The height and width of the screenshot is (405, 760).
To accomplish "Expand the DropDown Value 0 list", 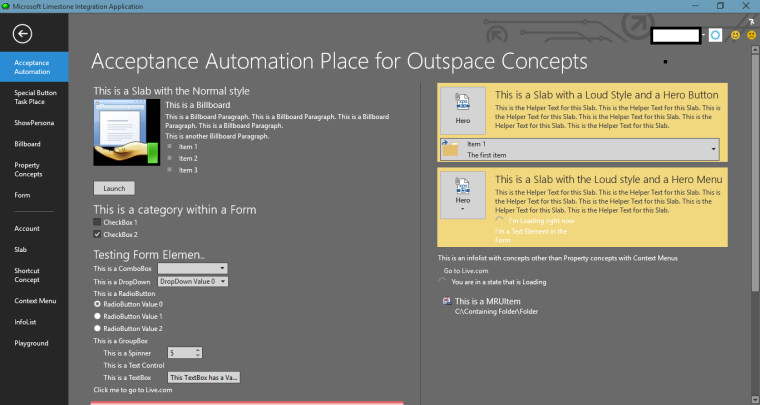I will [193, 281].
